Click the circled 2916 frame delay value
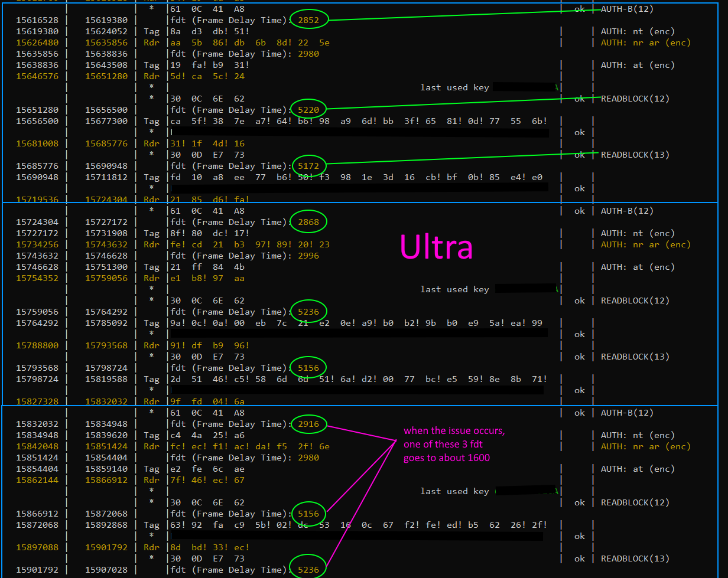The width and height of the screenshot is (728, 578). click(308, 424)
